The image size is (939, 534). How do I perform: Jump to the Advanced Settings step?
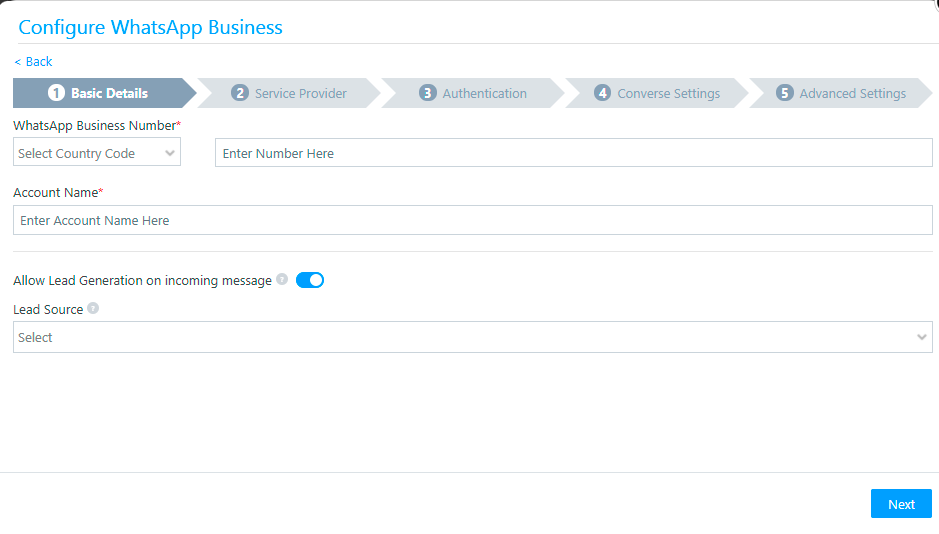(x=841, y=93)
